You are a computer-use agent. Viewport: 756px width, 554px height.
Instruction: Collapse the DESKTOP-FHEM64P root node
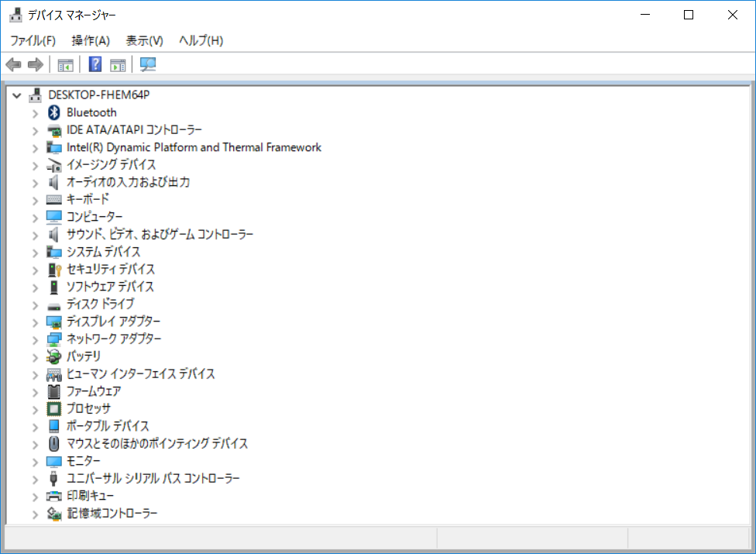[17, 95]
